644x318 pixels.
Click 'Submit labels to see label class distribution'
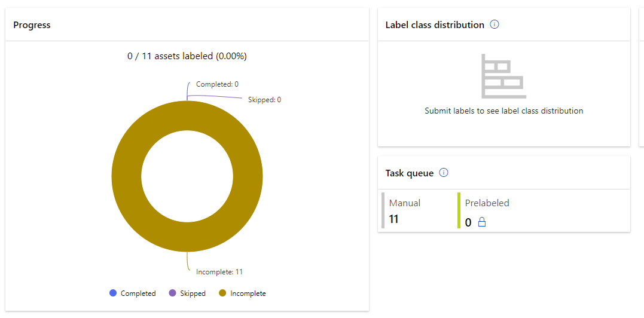[x=504, y=111]
